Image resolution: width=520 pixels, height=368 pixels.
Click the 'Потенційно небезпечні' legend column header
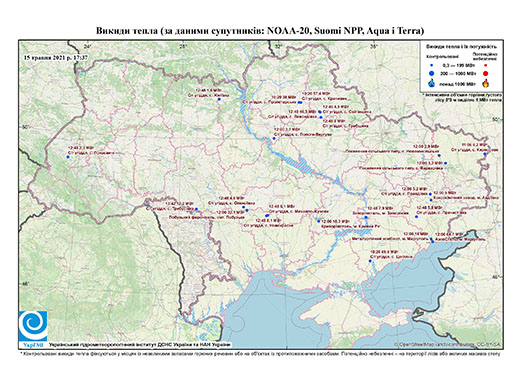point(485,56)
